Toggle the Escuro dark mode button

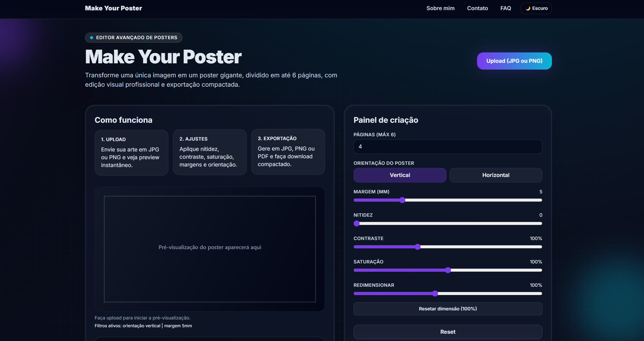(536, 8)
